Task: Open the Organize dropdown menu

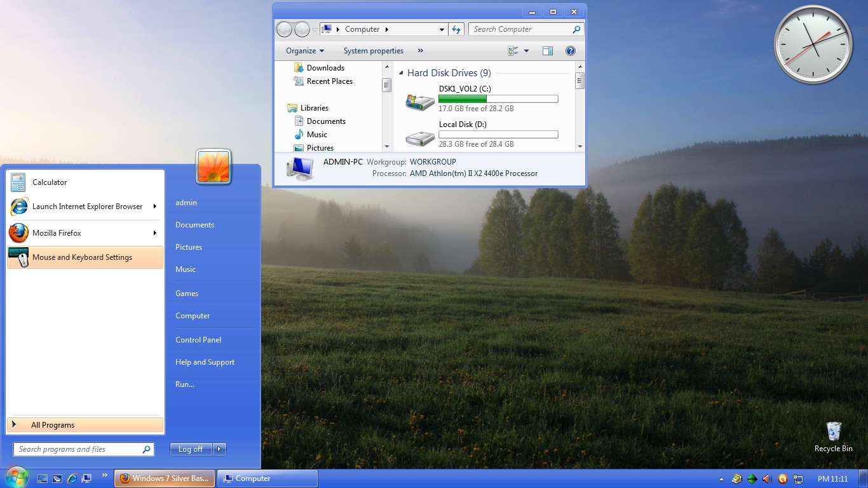Action: [x=304, y=50]
